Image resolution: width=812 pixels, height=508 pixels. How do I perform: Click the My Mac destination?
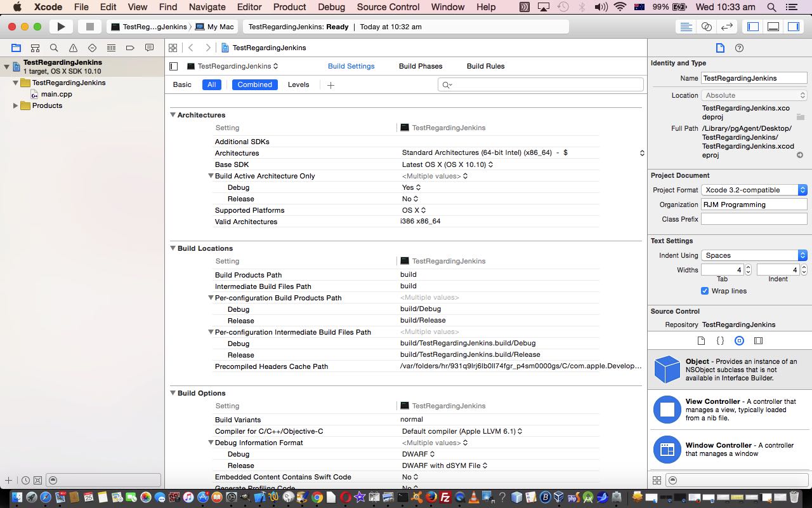tap(215, 27)
